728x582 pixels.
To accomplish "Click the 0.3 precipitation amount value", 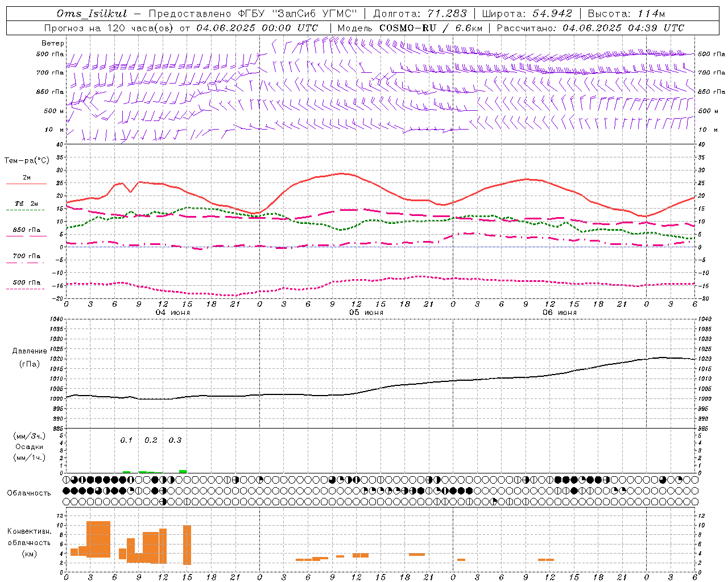I will coord(175,440).
